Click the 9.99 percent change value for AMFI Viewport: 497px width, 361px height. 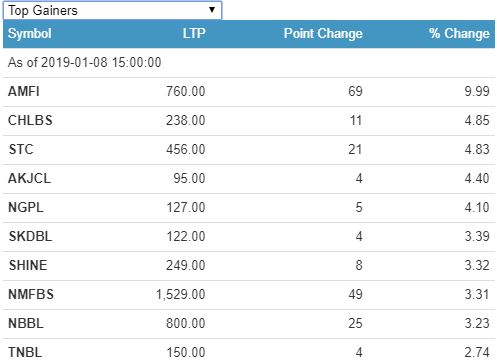[x=477, y=91]
